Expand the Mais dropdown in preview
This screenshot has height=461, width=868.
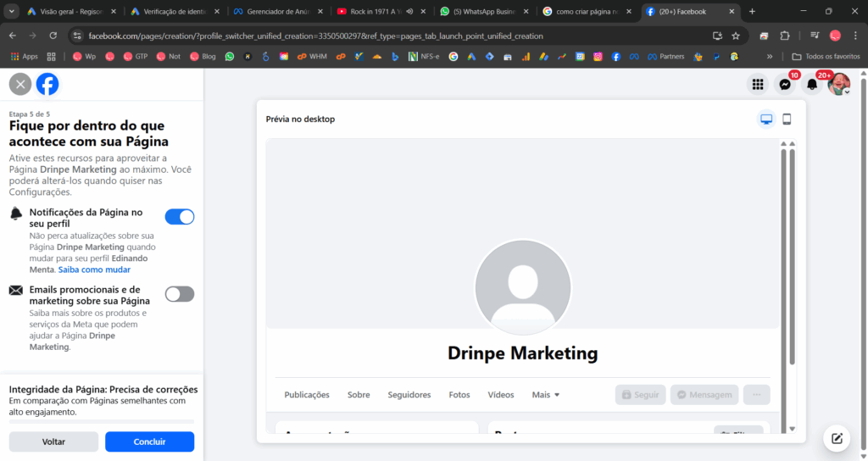[546, 395]
